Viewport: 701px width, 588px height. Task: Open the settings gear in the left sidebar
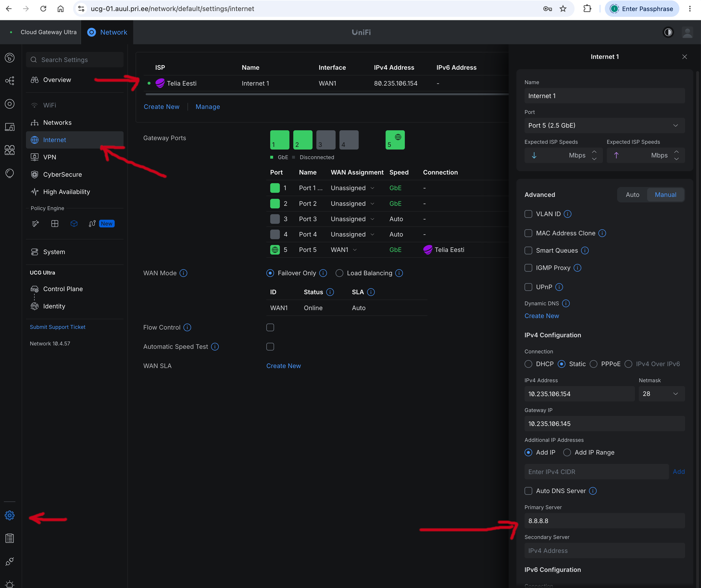[x=10, y=515]
